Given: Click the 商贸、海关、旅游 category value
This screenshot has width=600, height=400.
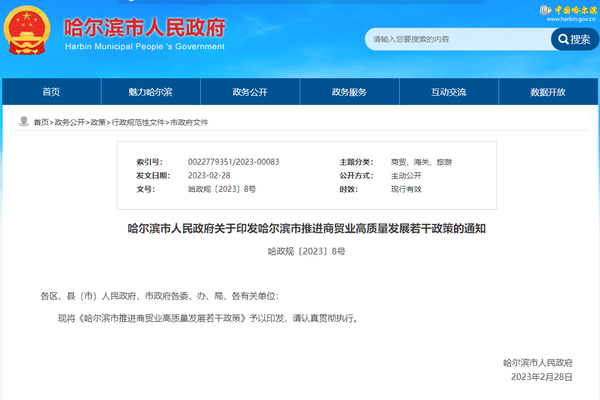Looking at the screenshot, I should coord(421,161).
